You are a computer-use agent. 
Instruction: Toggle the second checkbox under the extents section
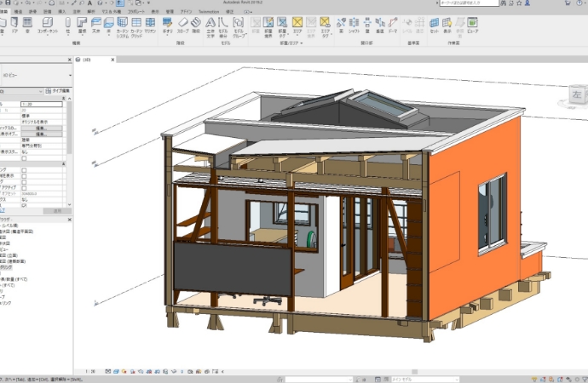coord(24,176)
